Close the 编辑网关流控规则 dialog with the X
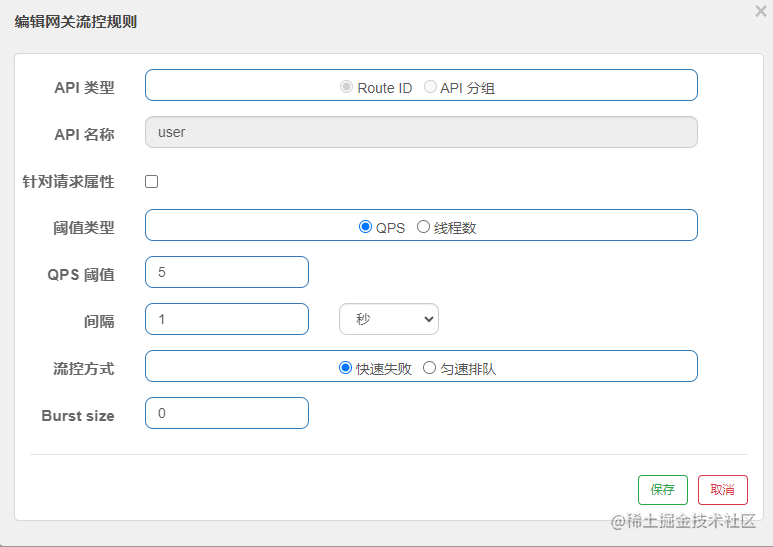The image size is (773, 547). 761,11
